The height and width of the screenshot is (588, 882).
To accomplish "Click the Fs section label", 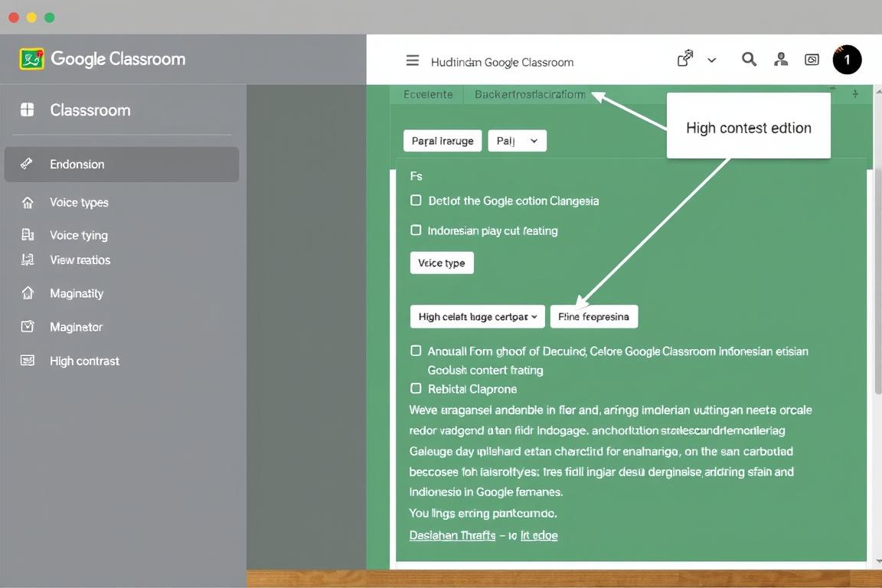I will click(x=416, y=176).
